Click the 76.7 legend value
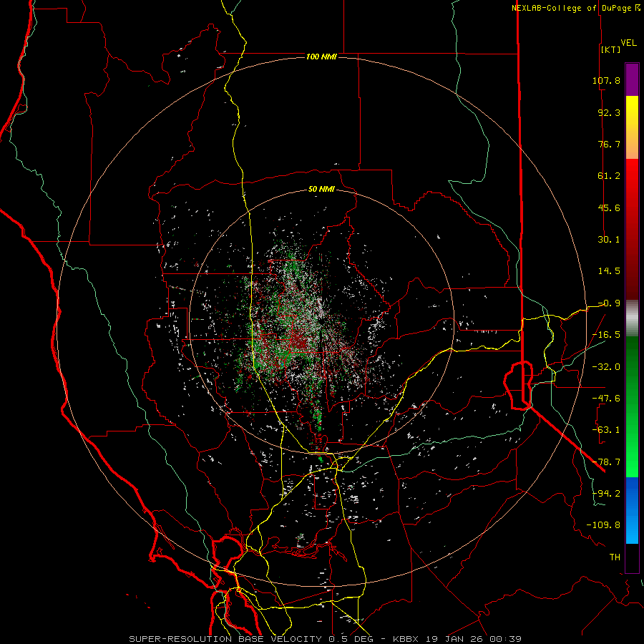 tap(609, 144)
